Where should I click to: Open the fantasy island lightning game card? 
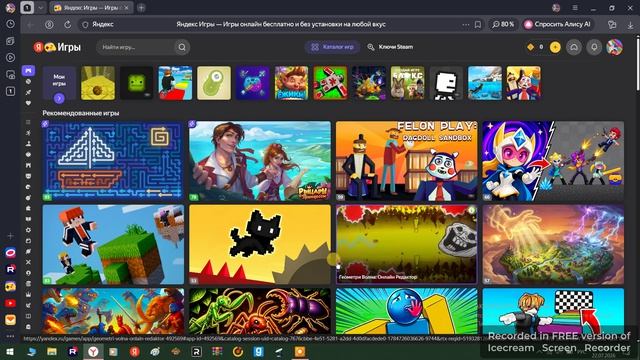(553, 244)
